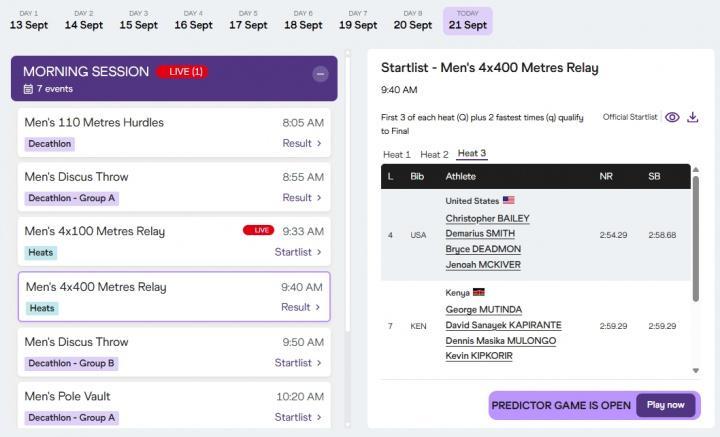Screen dimensions: 720x437
Task: Download the official startlist
Action: [x=692, y=117]
